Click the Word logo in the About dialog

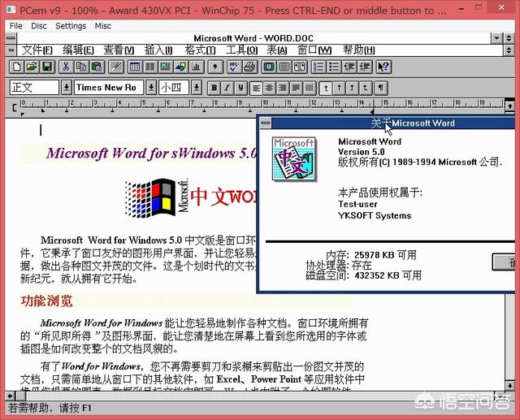[294, 159]
